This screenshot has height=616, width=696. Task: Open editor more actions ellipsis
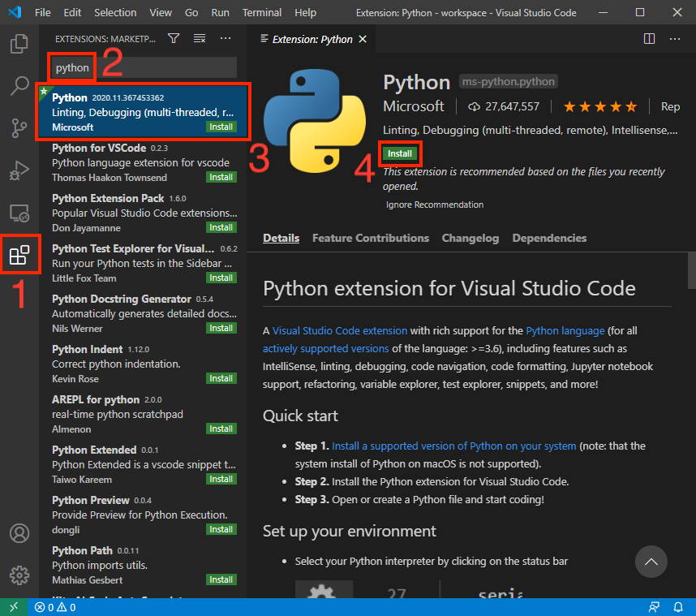click(x=675, y=39)
